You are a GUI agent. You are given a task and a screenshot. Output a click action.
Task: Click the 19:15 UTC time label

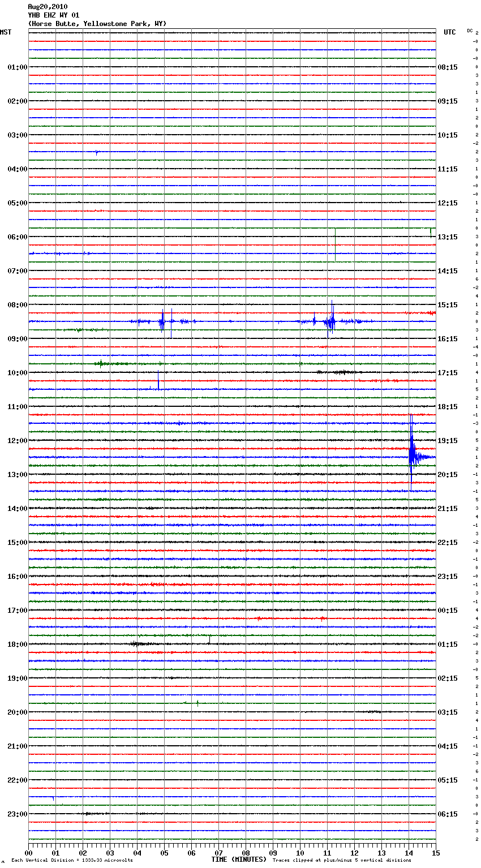(448, 441)
